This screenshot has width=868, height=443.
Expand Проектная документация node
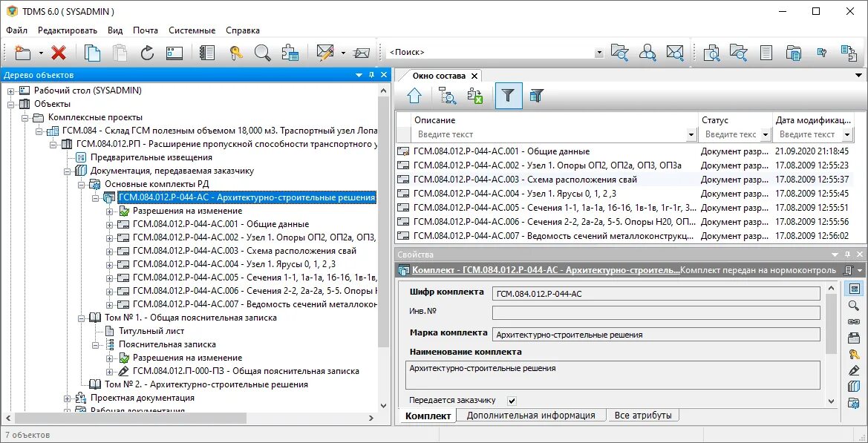click(x=67, y=398)
